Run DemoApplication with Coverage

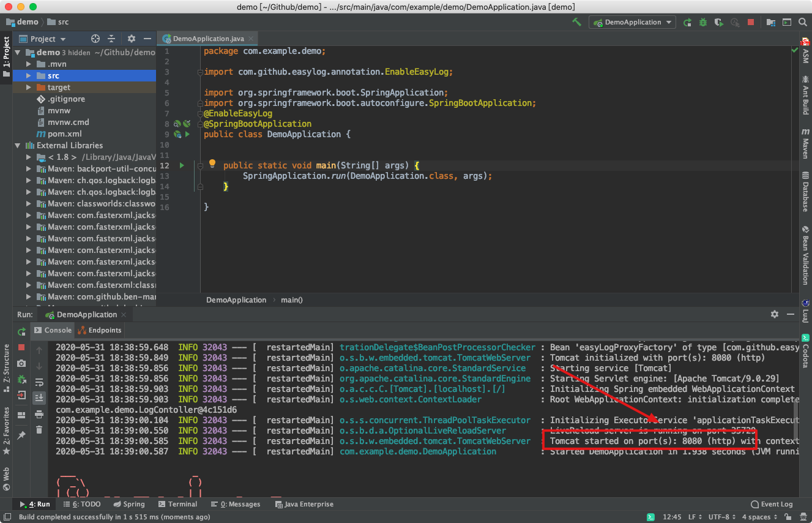pyautogui.click(x=719, y=22)
